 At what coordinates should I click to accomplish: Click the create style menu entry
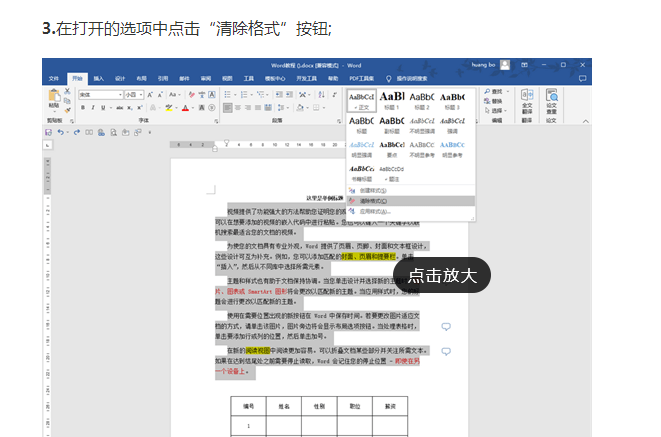pyautogui.click(x=411, y=190)
